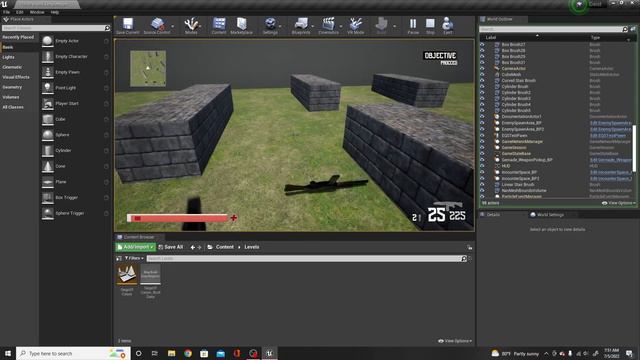Open the Marketplace from the toolbar
Viewport: 640px width, 360px height.
coord(241,24)
